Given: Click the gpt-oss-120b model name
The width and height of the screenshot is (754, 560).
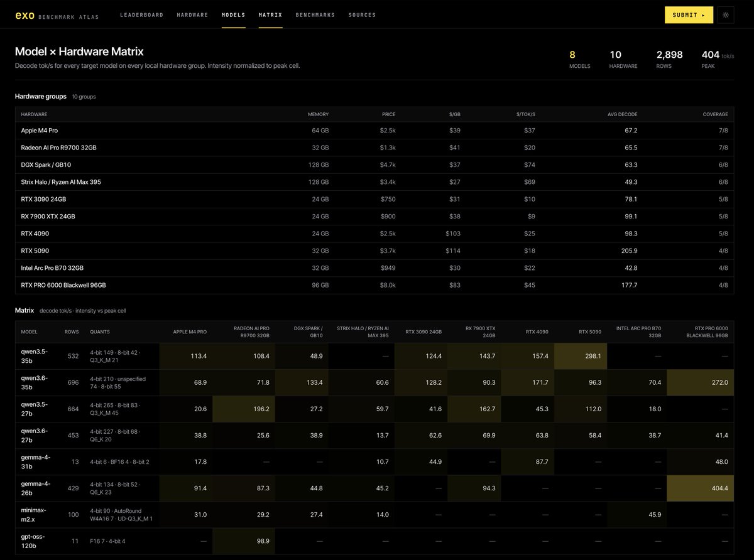Looking at the screenshot, I should coord(34,541).
